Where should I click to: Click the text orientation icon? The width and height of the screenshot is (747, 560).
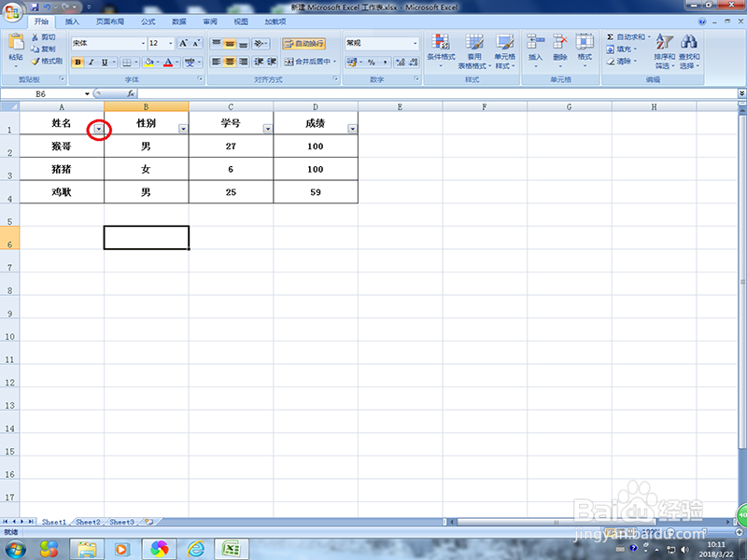259,44
